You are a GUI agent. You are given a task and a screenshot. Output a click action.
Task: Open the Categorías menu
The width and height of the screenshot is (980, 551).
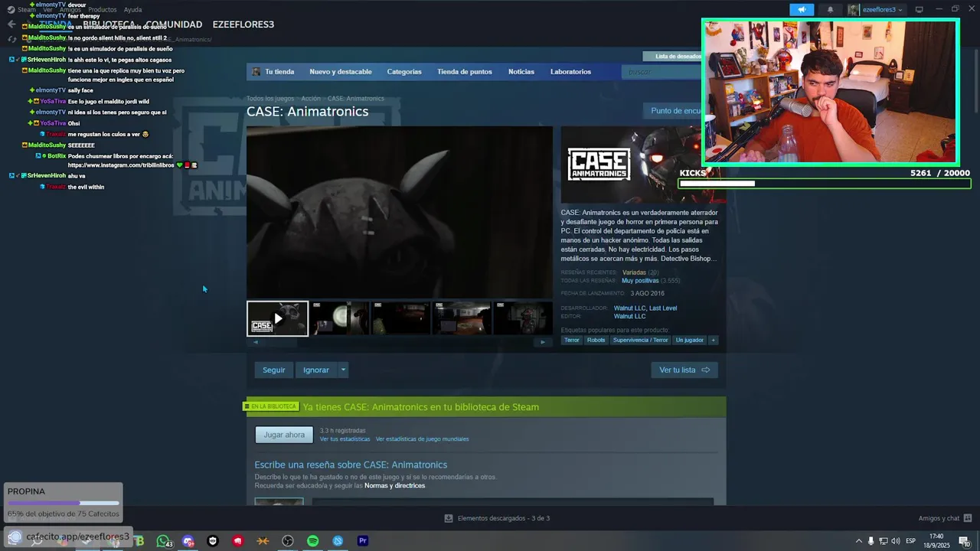(x=404, y=72)
